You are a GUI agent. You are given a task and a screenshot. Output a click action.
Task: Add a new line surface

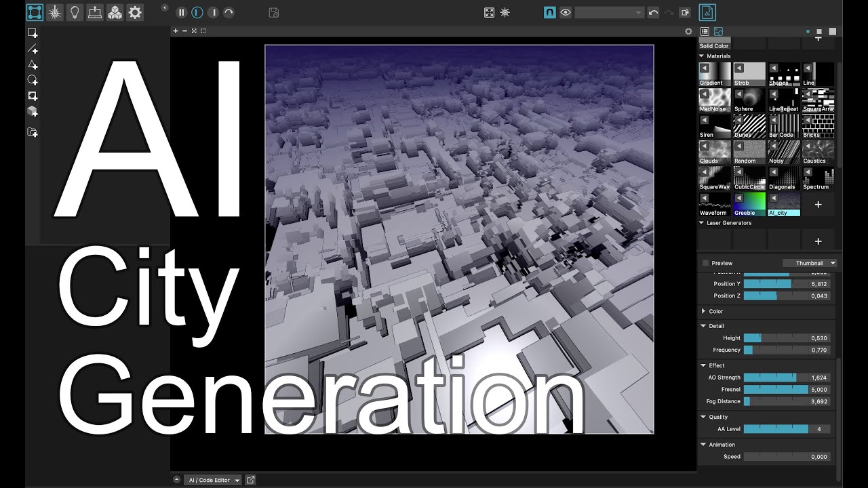click(33, 49)
